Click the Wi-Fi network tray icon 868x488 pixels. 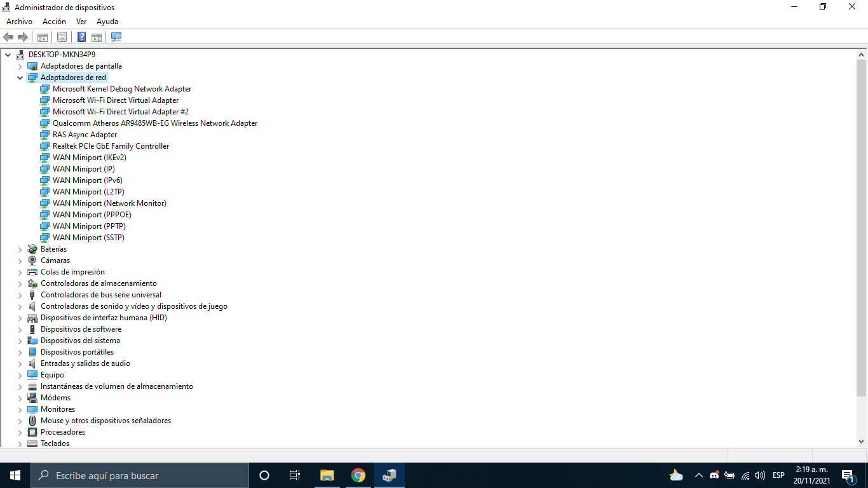tap(745, 475)
